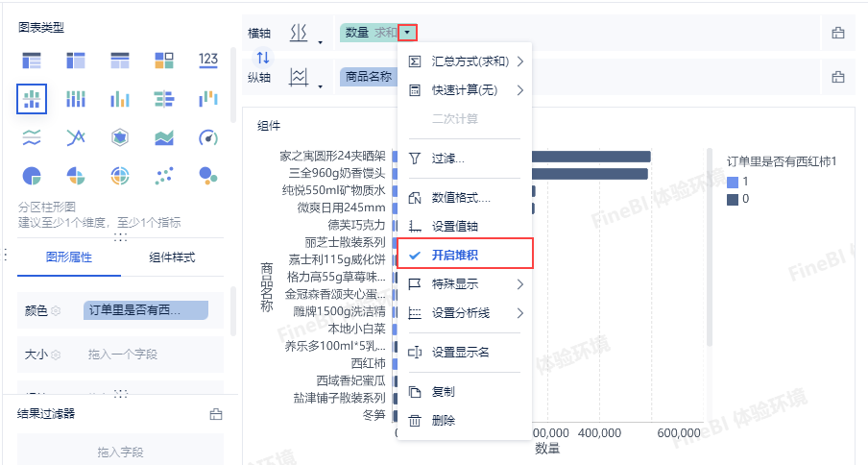868x465 pixels.
Task: Select the range area chart icon
Action: coord(164,137)
